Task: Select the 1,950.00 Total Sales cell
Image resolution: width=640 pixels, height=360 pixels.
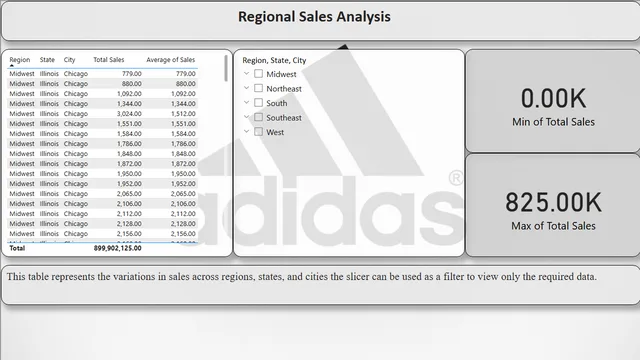Action: (x=129, y=174)
